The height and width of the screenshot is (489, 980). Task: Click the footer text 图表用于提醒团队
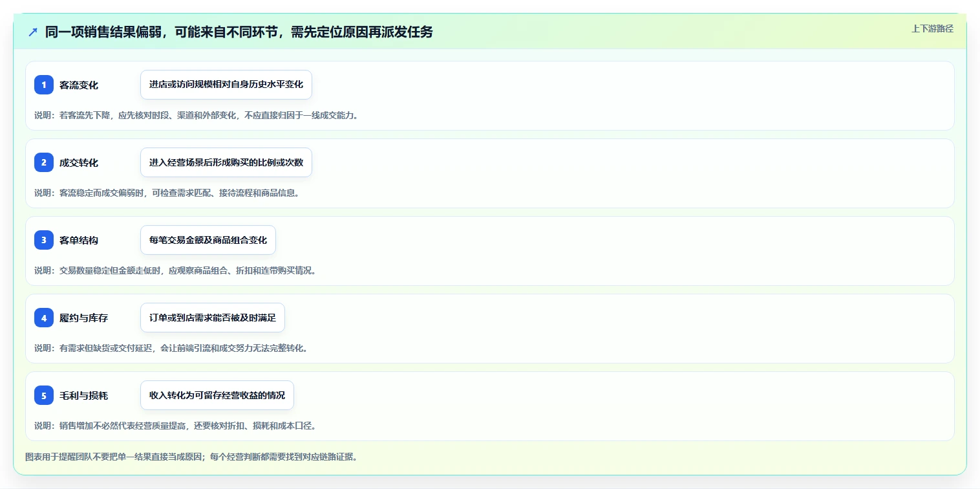tap(191, 457)
